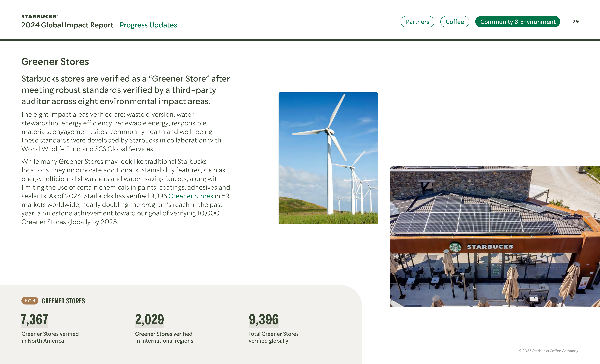Click the ©2025 Starbucks Coffee Company footer

[x=549, y=351]
